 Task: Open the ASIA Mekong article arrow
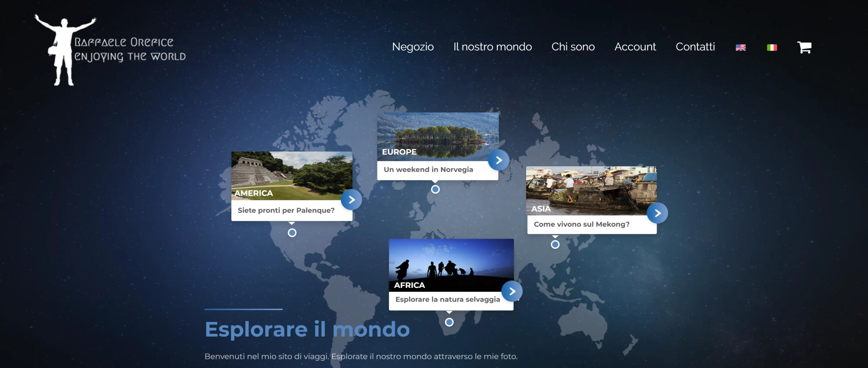[x=657, y=213]
